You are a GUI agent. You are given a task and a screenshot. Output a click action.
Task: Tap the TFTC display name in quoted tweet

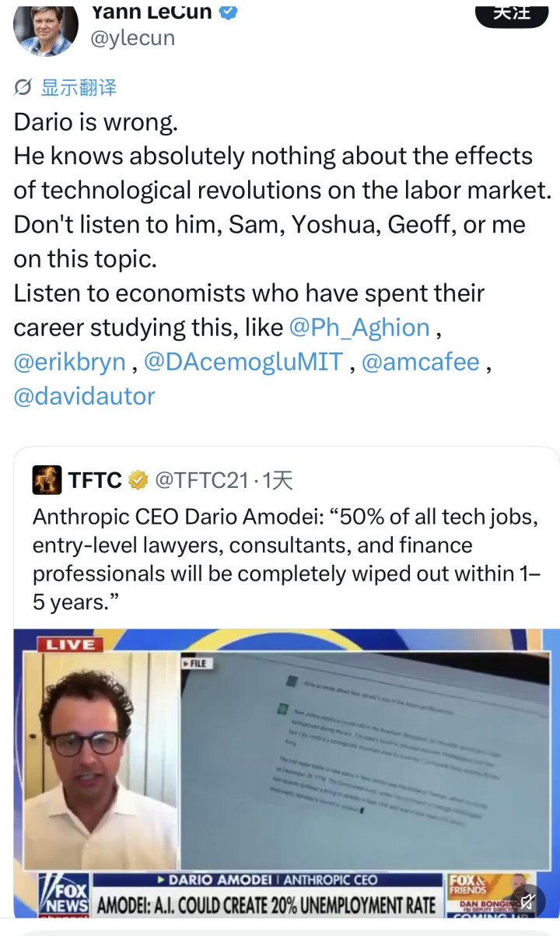tap(95, 480)
